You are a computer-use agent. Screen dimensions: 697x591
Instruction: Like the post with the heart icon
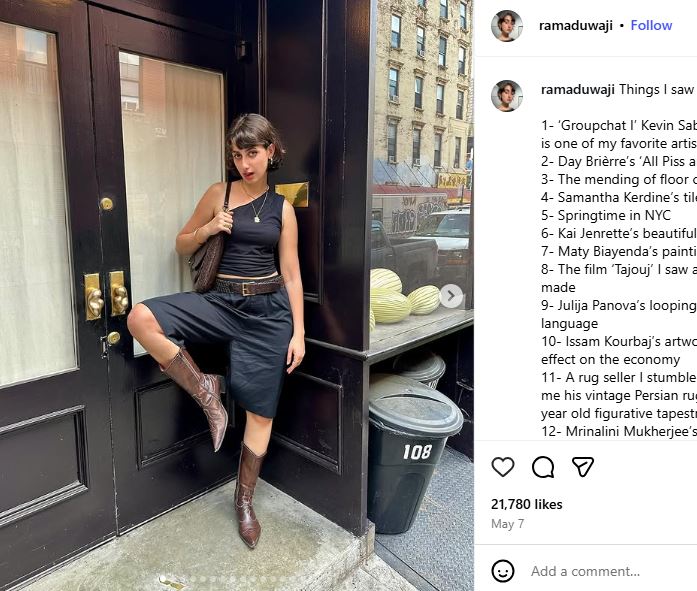[x=503, y=467]
